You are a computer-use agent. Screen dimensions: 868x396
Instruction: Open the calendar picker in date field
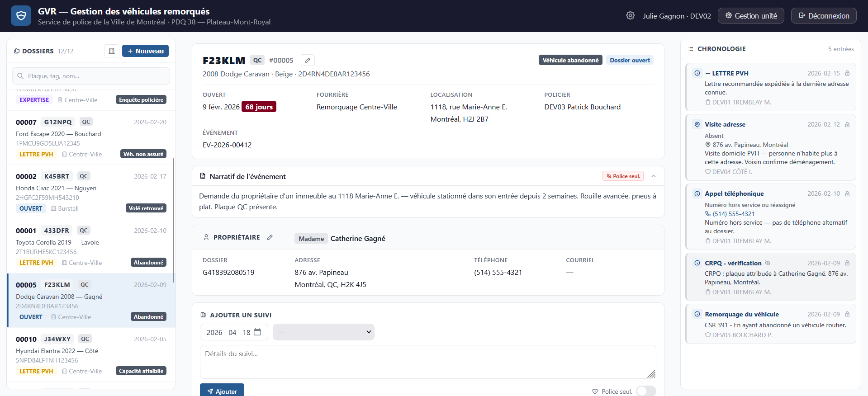pyautogui.click(x=257, y=332)
